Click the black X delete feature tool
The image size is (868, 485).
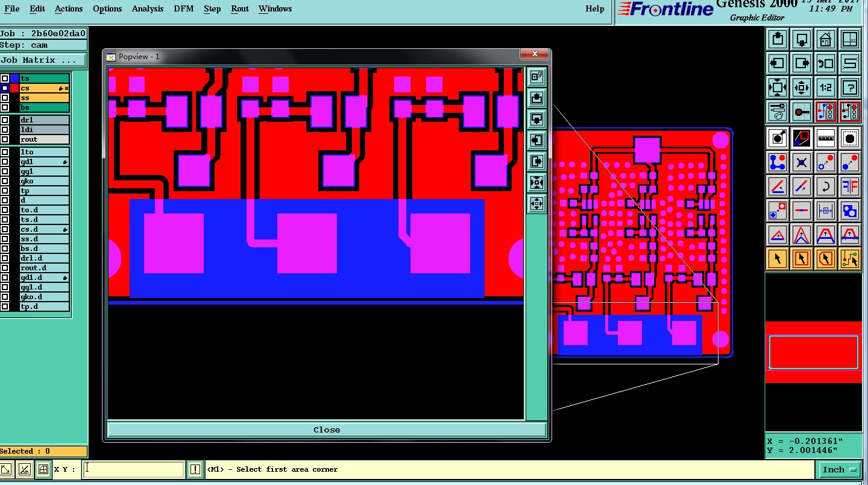coord(802,162)
